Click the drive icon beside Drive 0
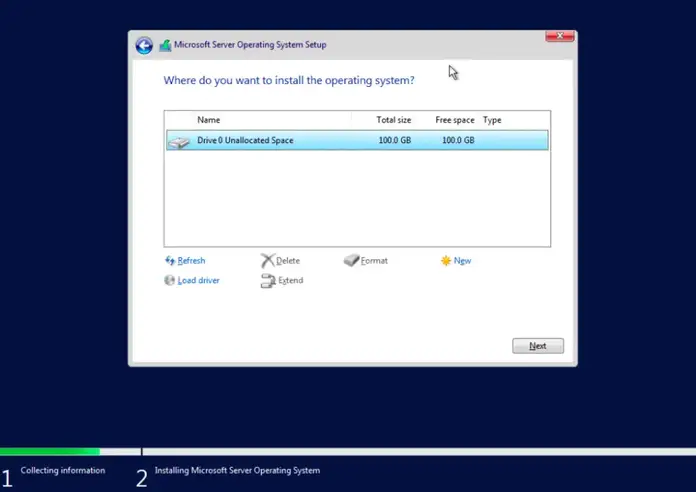696x492 pixels. [x=179, y=142]
